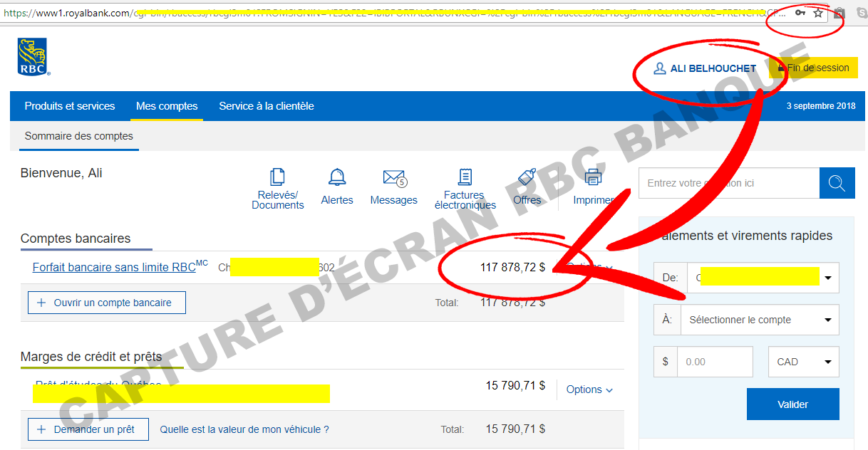Click the Valider button
868x450 pixels.
click(792, 404)
